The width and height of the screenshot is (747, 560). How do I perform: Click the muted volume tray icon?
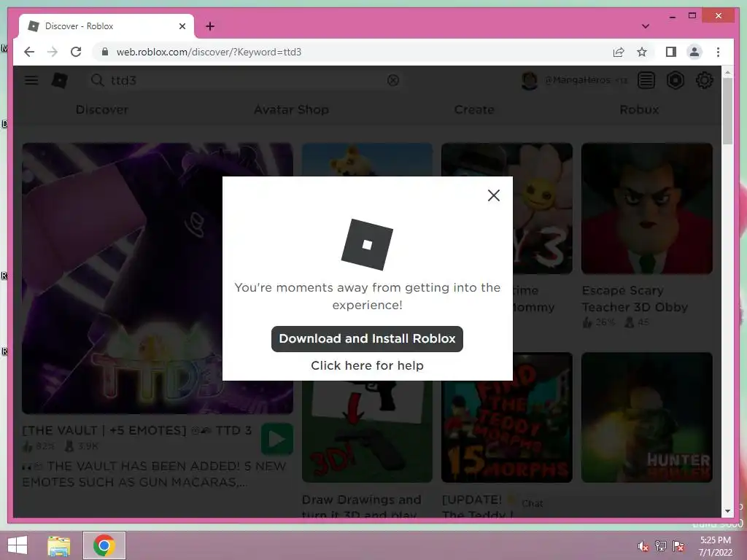643,545
